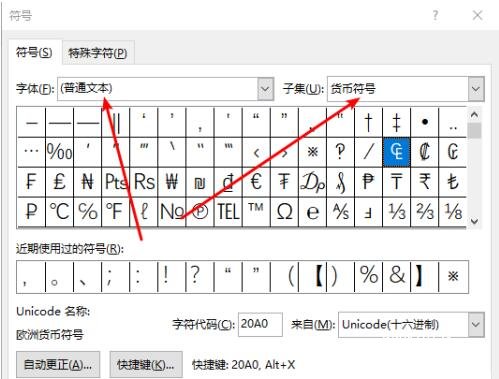Screen dimensions: 499x379
Task: Switch to the 符号(S) tab
Action: tap(34, 52)
